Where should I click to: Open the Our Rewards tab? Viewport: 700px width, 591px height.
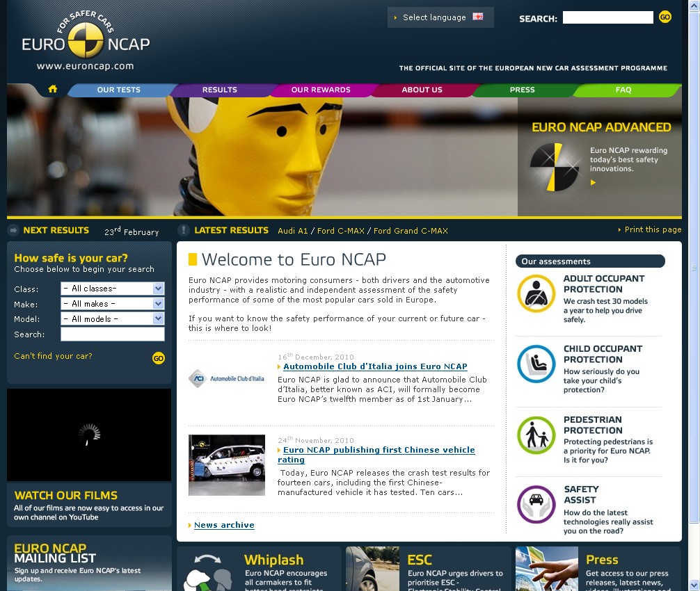tap(321, 90)
